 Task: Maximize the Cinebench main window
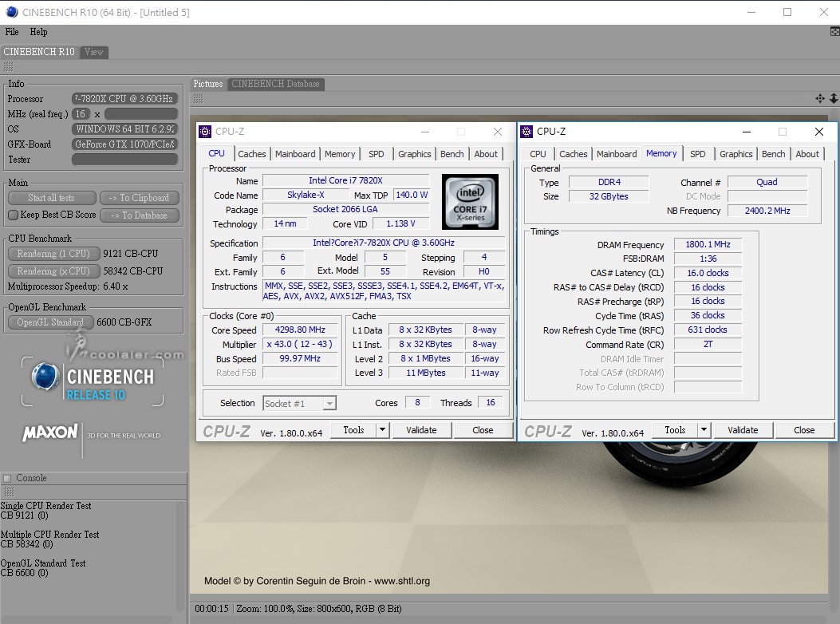(x=787, y=12)
